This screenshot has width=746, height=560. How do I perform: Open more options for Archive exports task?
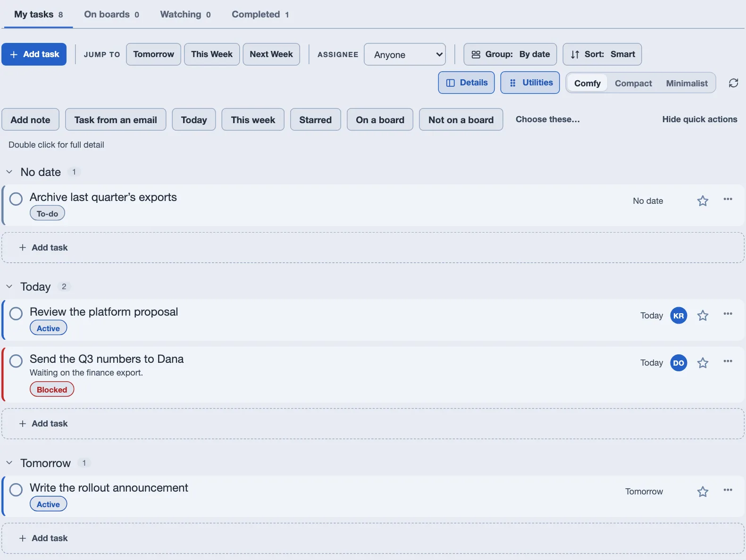[x=728, y=199]
